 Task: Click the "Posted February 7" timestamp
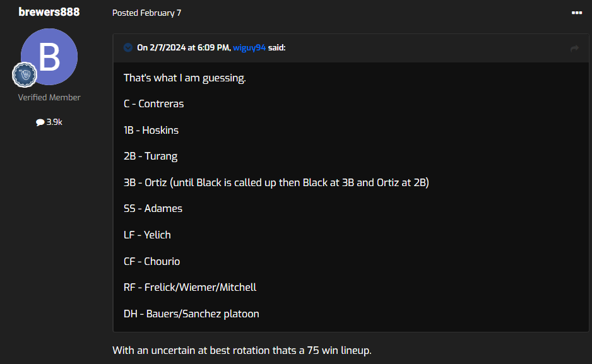tap(146, 13)
